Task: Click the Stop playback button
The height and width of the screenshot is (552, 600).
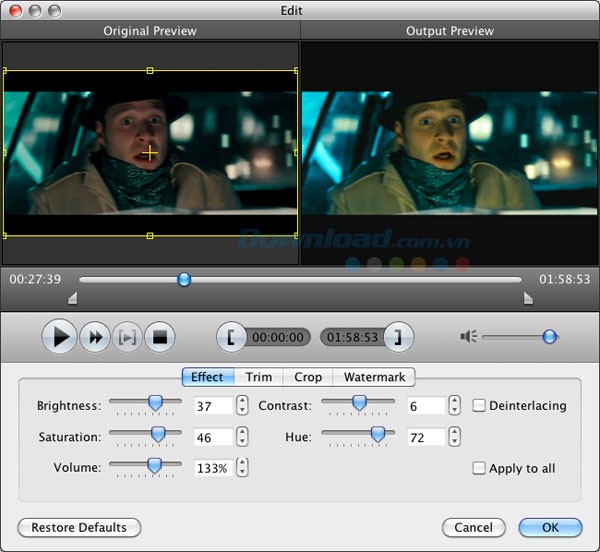Action: [x=160, y=337]
